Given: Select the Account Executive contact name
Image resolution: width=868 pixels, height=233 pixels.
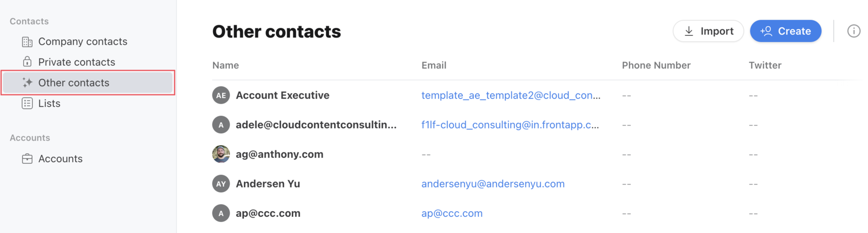Looking at the screenshot, I should click(x=283, y=95).
